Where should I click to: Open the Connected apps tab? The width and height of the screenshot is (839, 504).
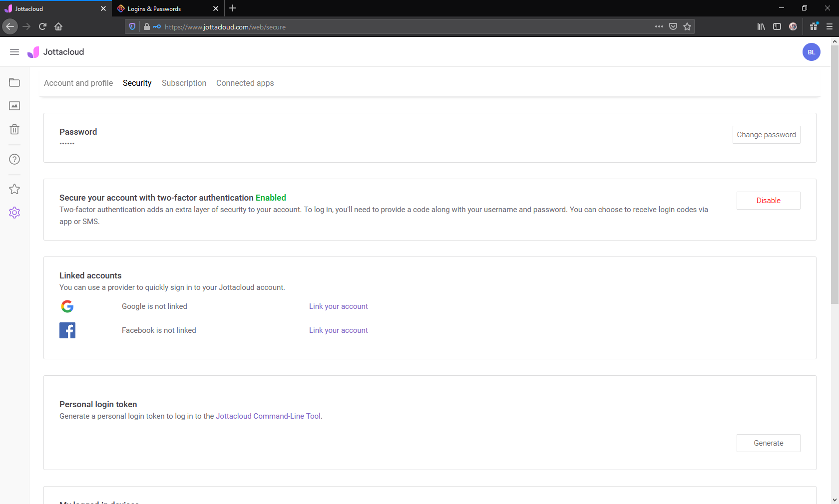[245, 83]
